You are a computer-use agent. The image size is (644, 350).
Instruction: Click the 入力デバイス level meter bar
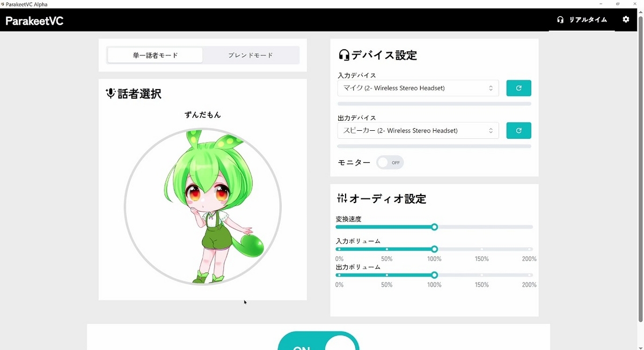click(434, 103)
